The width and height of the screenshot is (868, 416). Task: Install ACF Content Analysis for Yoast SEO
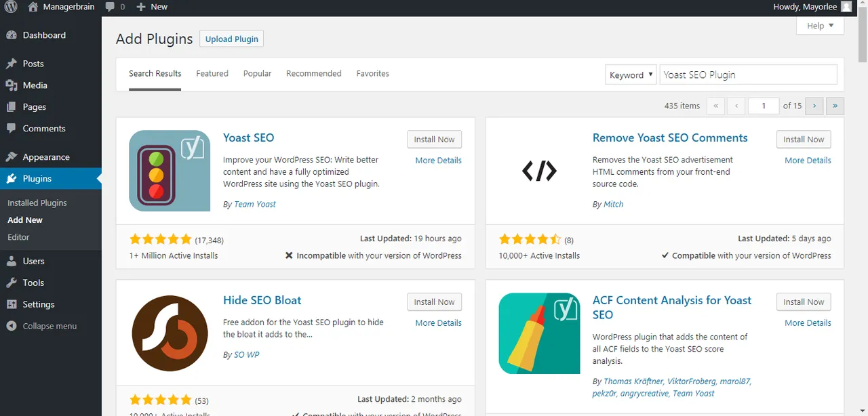click(x=804, y=301)
